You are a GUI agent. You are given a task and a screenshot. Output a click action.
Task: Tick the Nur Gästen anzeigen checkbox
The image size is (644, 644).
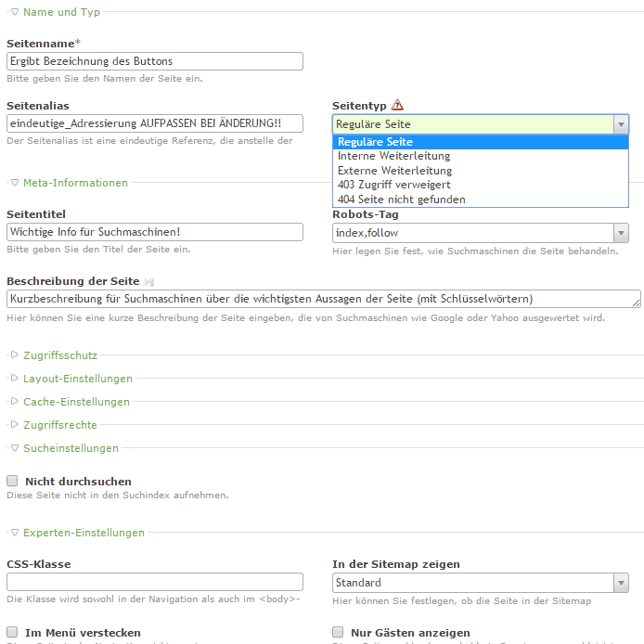[338, 632]
